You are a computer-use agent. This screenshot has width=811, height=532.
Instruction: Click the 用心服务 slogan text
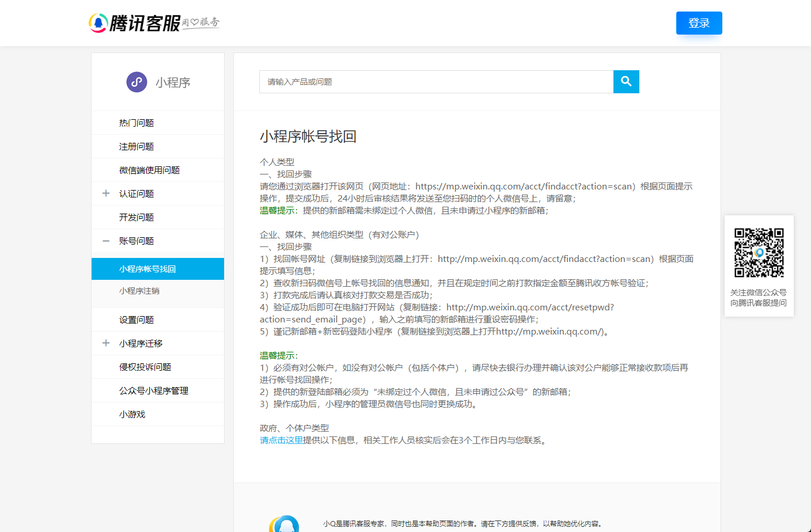point(201,22)
